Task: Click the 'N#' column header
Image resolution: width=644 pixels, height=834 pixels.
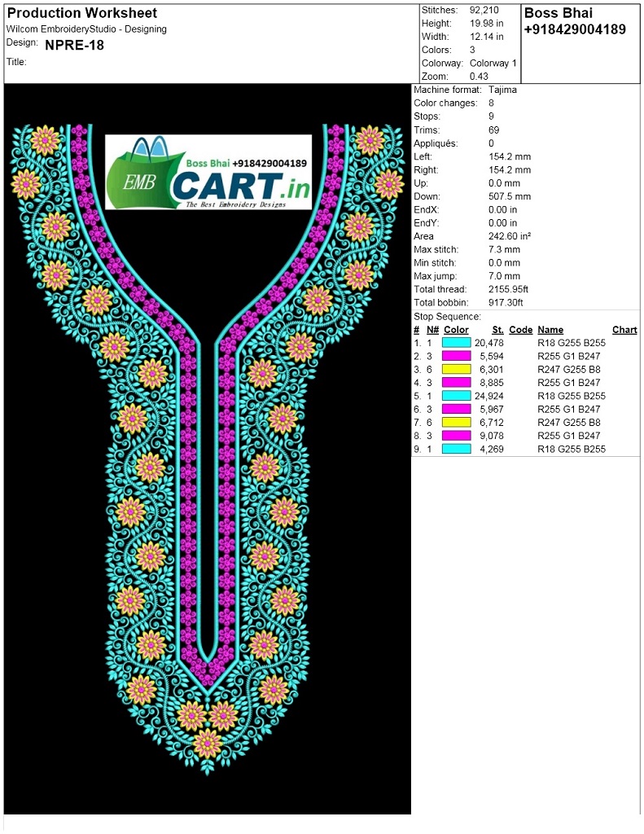Action: [x=433, y=331]
